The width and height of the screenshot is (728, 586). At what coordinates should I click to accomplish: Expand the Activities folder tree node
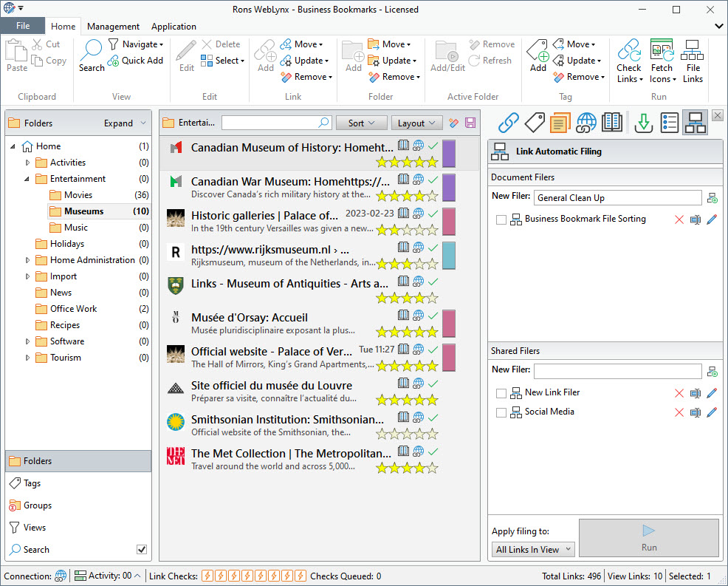tap(27, 163)
